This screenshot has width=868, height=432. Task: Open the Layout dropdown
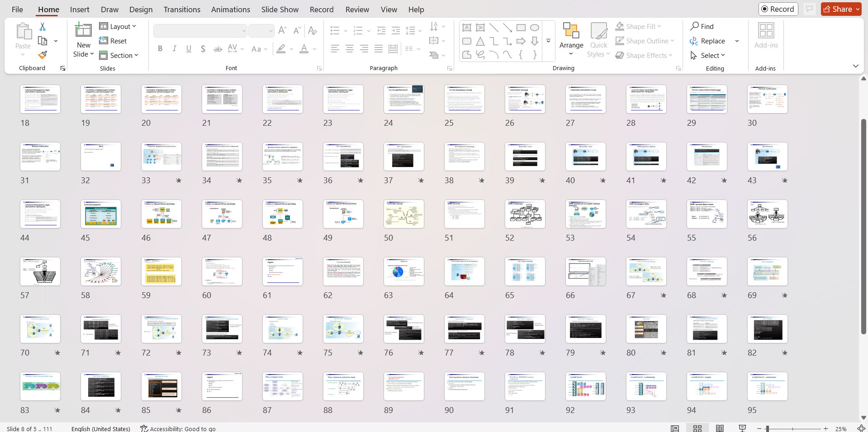(x=118, y=27)
